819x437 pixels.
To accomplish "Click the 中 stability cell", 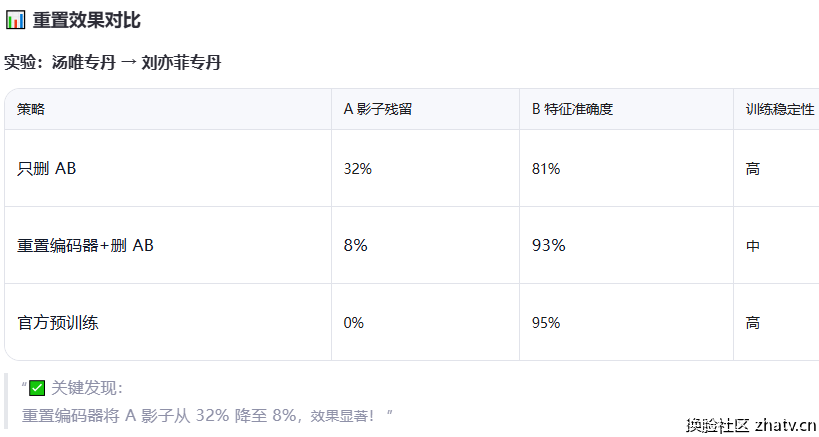I will pos(753,245).
